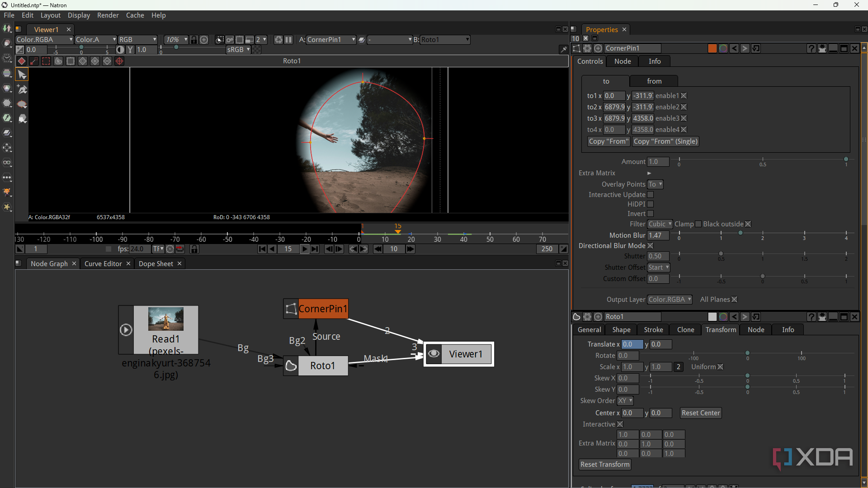Click Roto1 panel settings gear icon
The height and width of the screenshot is (488, 868).
tap(587, 317)
